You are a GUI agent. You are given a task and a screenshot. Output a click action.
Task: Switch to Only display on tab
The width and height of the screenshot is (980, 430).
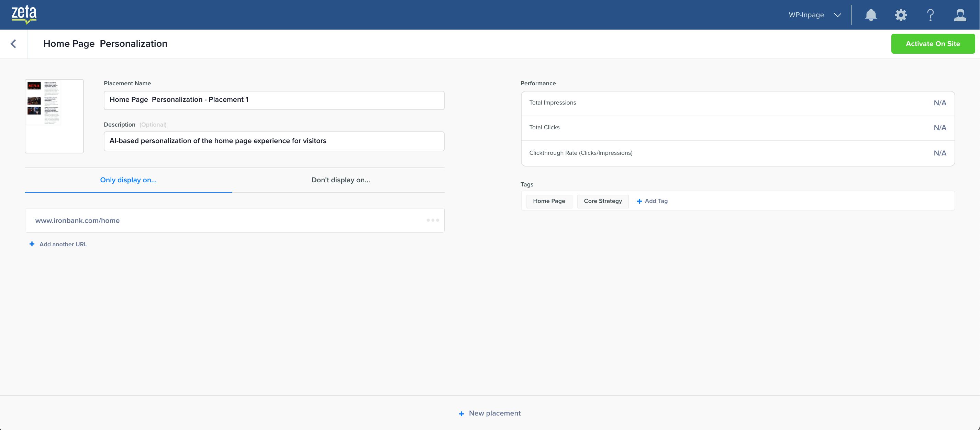[x=128, y=180]
